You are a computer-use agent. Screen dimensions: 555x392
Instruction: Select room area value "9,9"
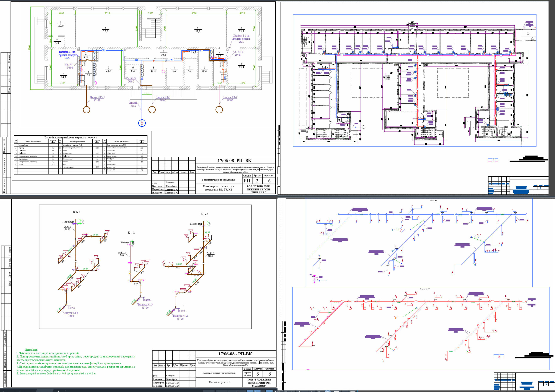174,71
